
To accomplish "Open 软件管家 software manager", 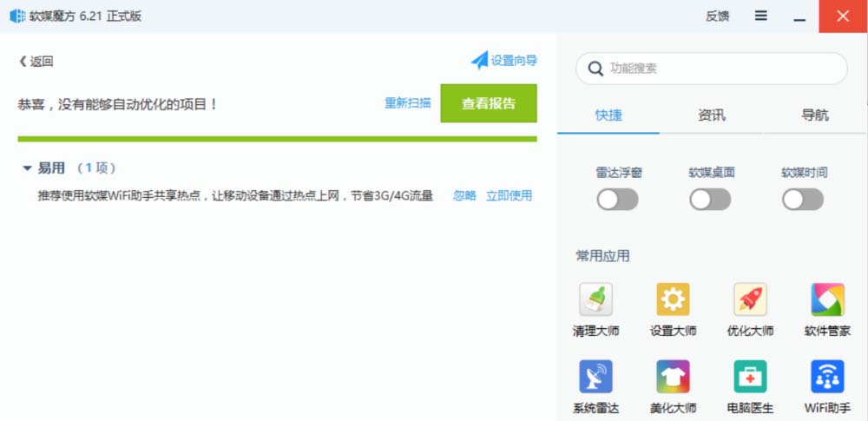I will point(827,299).
